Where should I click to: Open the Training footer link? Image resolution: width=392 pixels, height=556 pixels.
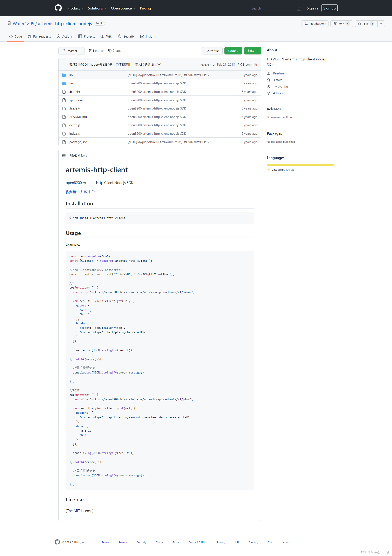253,542
